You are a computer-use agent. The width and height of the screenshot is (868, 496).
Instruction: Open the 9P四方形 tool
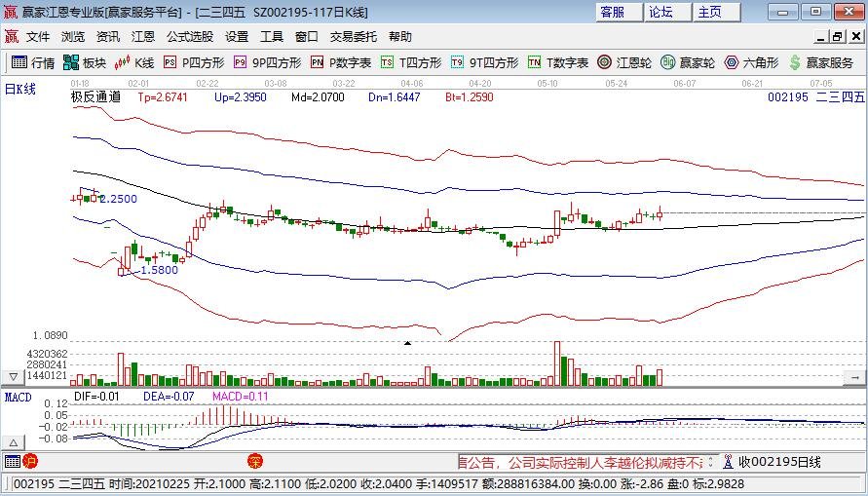(267, 62)
